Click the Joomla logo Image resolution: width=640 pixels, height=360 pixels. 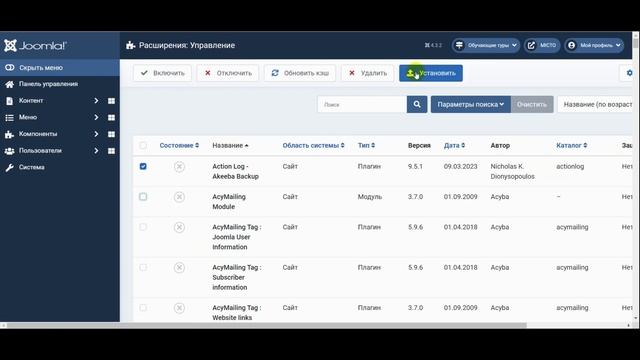tap(35, 45)
